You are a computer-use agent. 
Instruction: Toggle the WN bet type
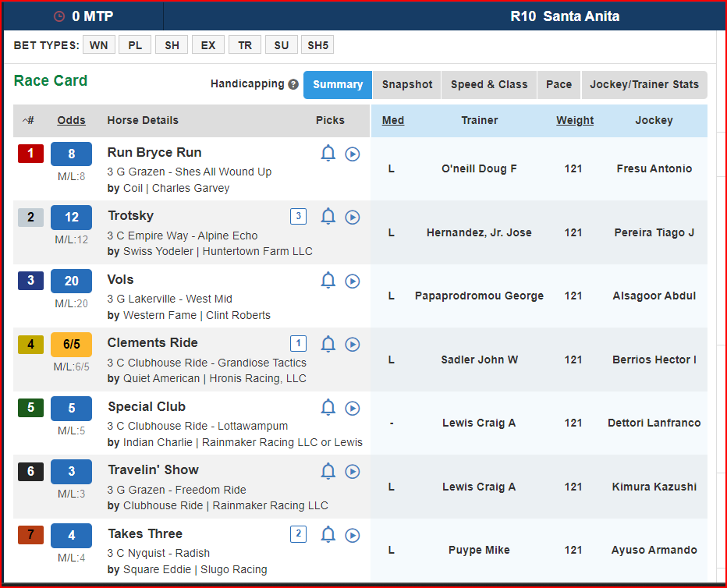98,45
